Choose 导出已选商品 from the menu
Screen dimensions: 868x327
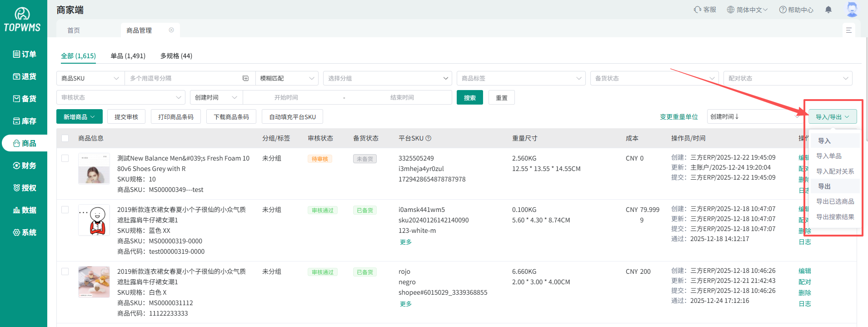pyautogui.click(x=835, y=201)
